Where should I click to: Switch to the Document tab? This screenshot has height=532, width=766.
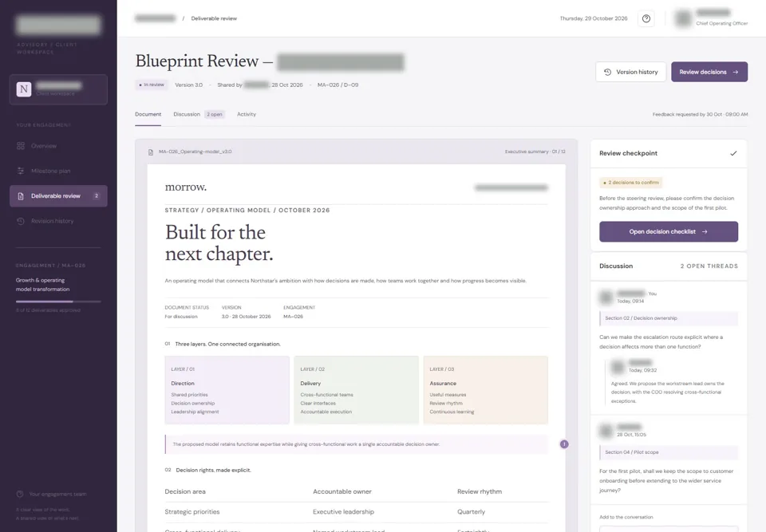tap(148, 114)
